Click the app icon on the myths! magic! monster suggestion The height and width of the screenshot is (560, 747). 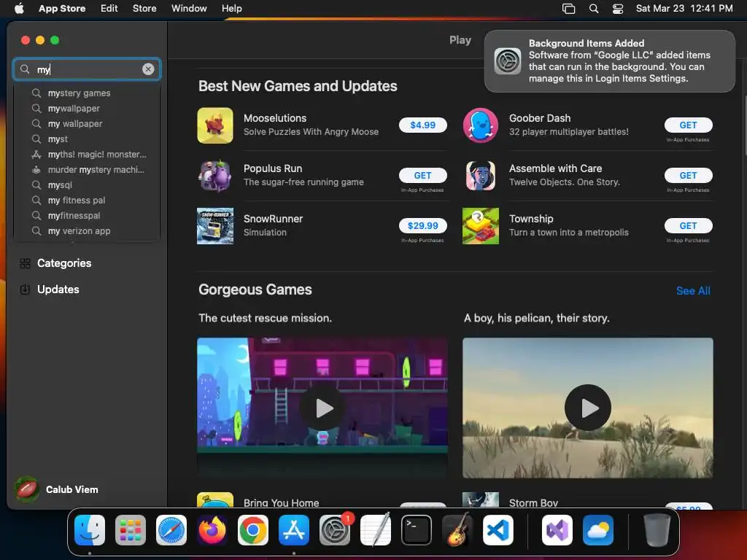(36, 155)
